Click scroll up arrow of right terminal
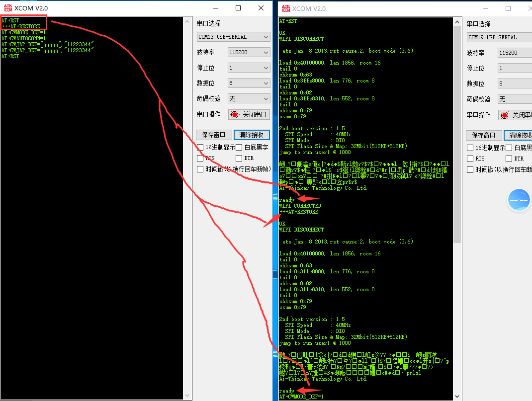 point(457,22)
